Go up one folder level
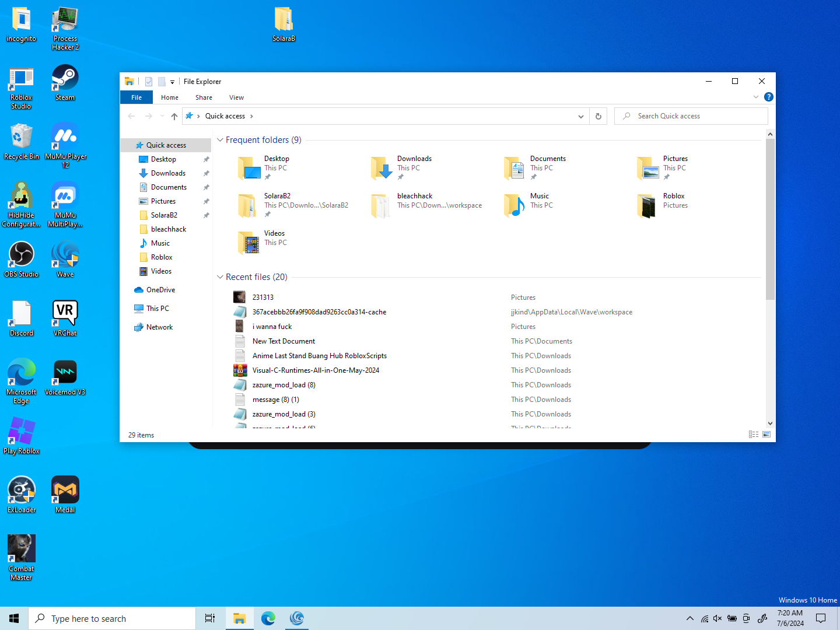Viewport: 840px width, 630px height. (x=174, y=116)
